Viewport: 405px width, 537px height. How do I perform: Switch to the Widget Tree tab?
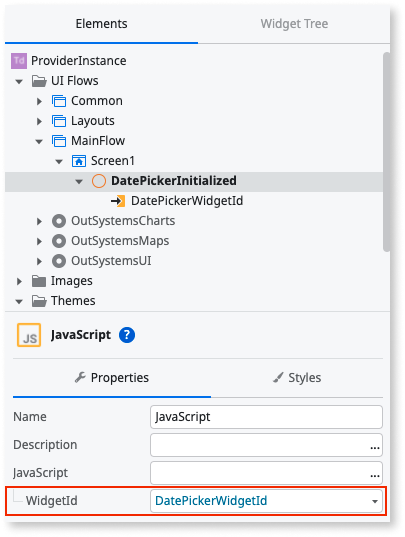tap(294, 24)
